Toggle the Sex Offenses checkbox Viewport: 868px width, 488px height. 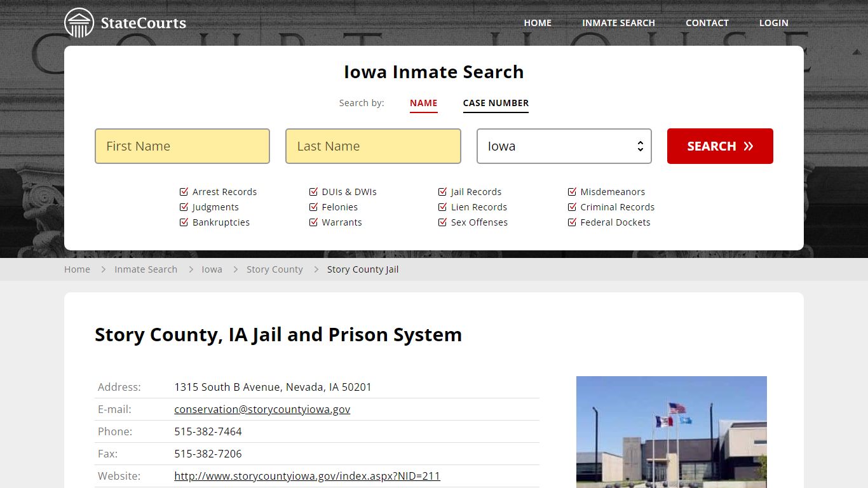click(x=442, y=222)
